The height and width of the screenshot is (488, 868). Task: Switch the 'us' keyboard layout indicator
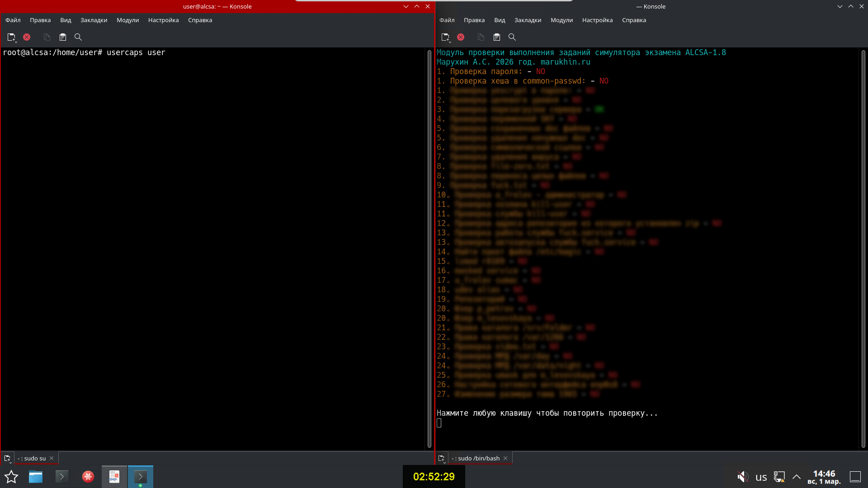coord(761,477)
